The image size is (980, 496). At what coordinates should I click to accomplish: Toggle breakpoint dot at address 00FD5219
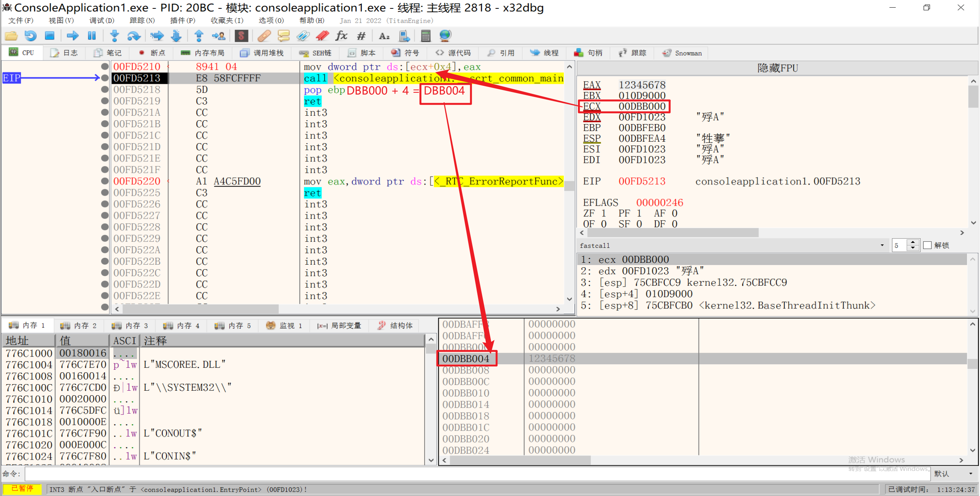point(105,101)
